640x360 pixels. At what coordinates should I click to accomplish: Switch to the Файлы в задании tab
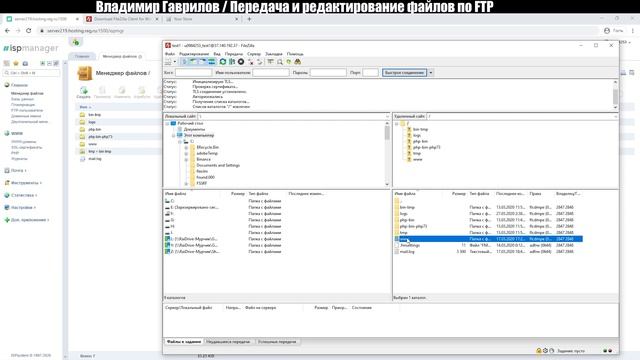coord(184,342)
